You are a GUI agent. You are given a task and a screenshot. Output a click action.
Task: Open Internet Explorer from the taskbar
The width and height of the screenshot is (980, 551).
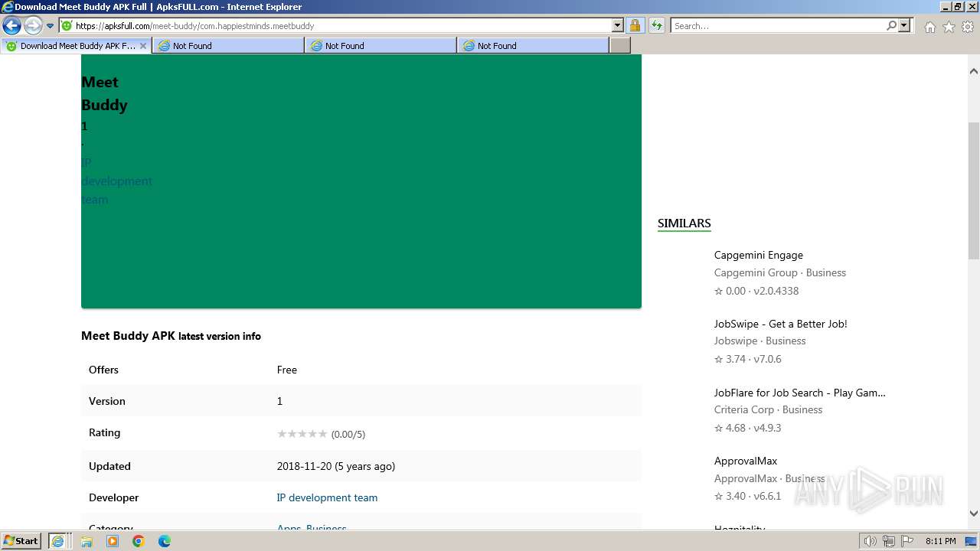pyautogui.click(x=57, y=541)
